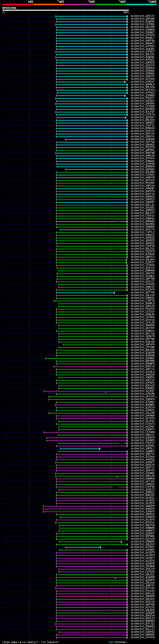Image resolution: width=159 pixels, height=644 pixels.
Task: Select the UniRef100_B5L530 entry
Action: (143, 54)
